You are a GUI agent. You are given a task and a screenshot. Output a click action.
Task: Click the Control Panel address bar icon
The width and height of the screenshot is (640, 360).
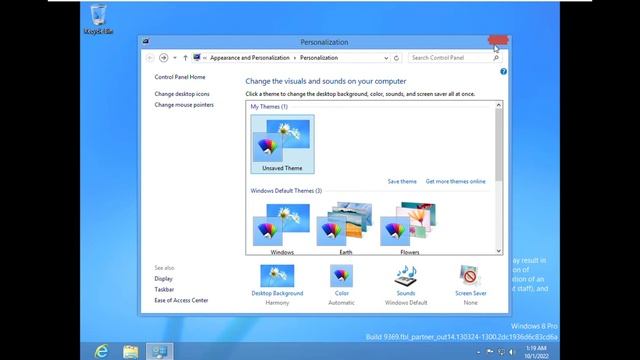(197, 58)
